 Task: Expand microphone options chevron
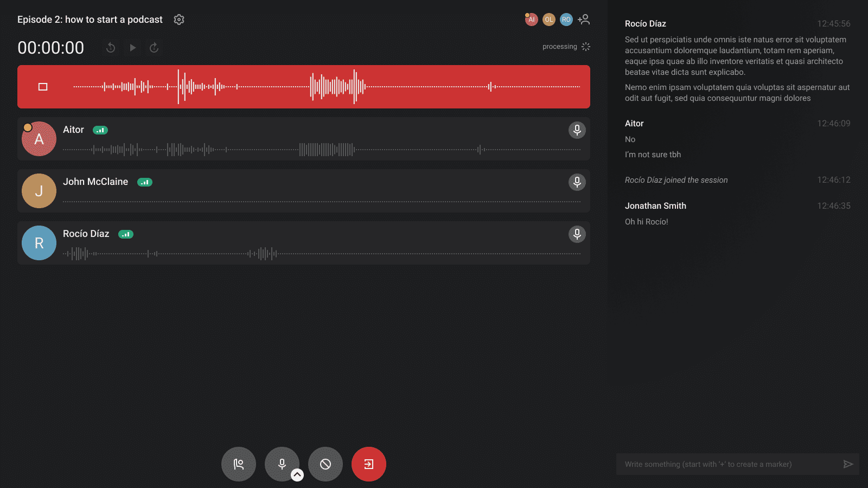pyautogui.click(x=297, y=475)
